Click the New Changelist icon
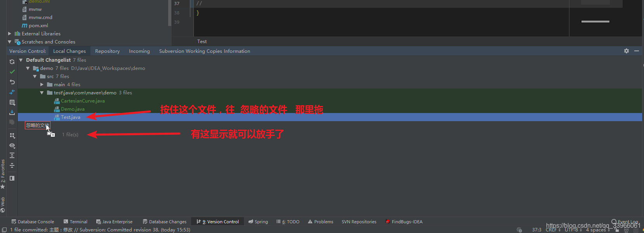 coord(12,103)
